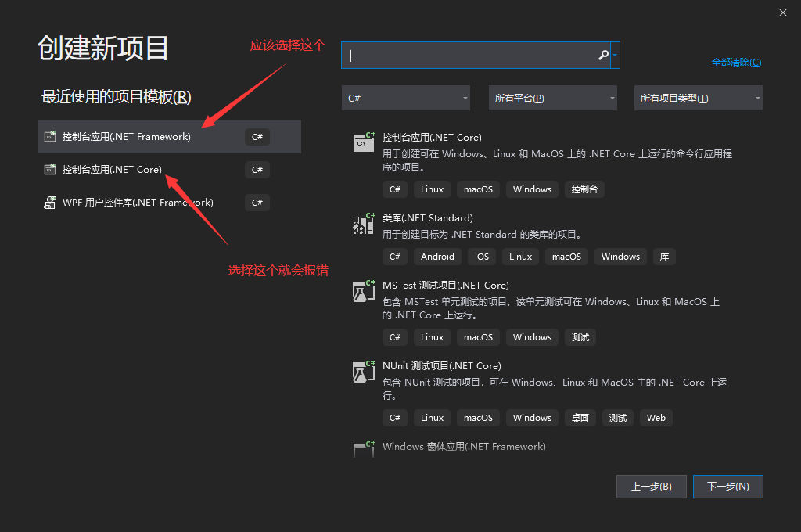Click the search magnifier icon

click(x=603, y=56)
